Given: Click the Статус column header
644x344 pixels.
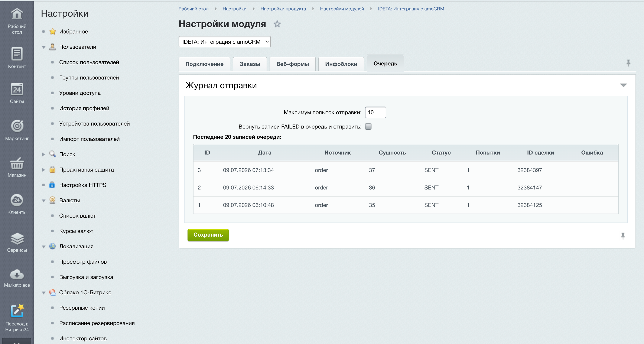Looking at the screenshot, I should pyautogui.click(x=441, y=153).
